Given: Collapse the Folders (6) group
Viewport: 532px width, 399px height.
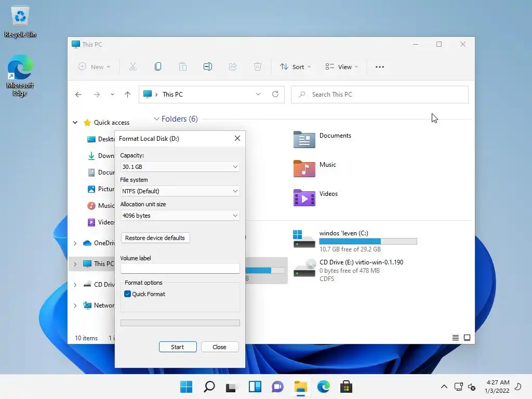Looking at the screenshot, I should (x=156, y=119).
